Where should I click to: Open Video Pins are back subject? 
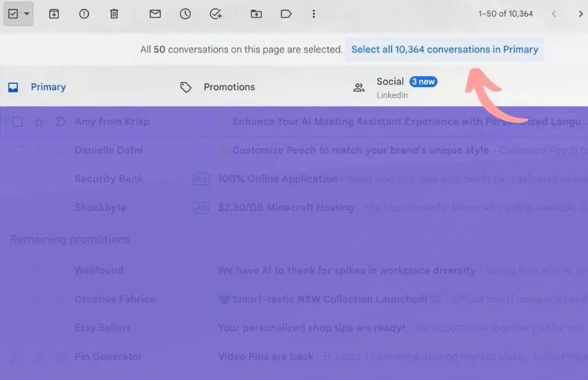tap(266, 356)
